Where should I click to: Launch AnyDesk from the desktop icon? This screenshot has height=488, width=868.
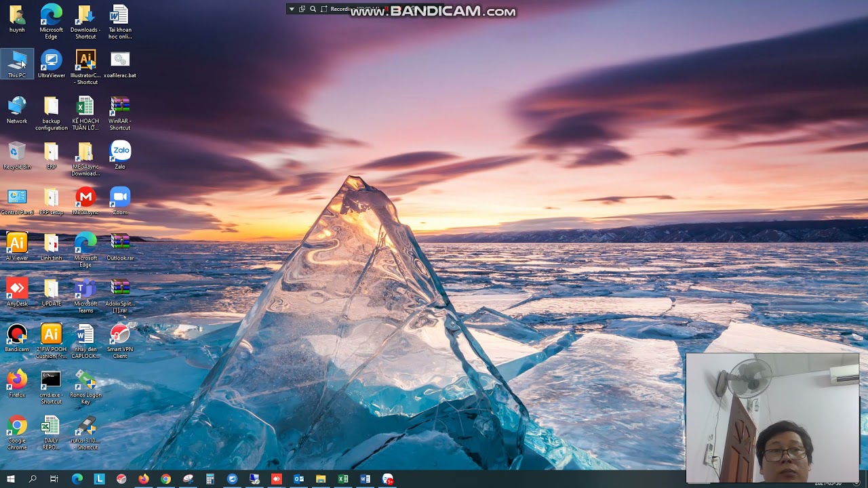17,293
